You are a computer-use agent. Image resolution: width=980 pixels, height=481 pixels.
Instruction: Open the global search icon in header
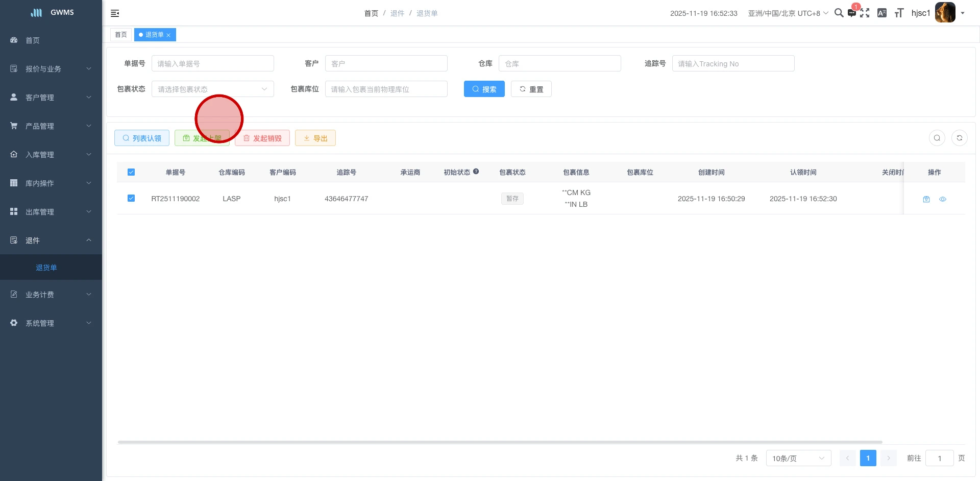[x=839, y=13]
